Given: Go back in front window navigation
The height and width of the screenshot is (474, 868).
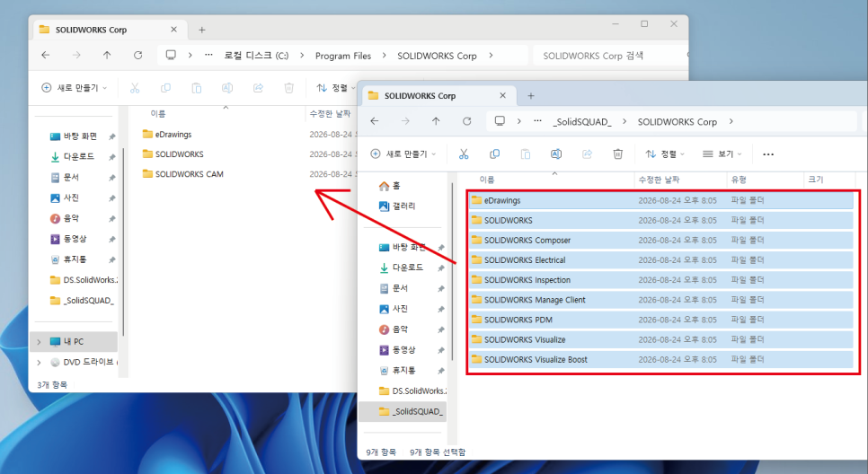Looking at the screenshot, I should pos(375,121).
